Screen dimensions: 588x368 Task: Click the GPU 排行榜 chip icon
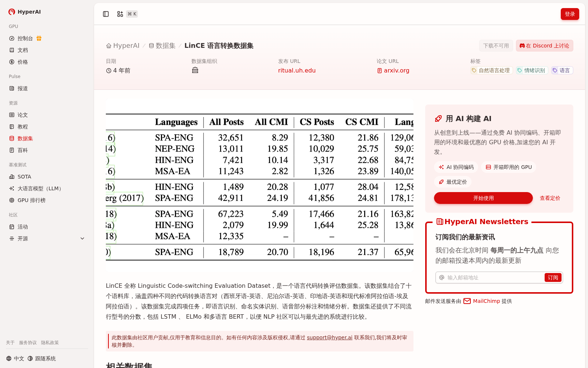12,200
